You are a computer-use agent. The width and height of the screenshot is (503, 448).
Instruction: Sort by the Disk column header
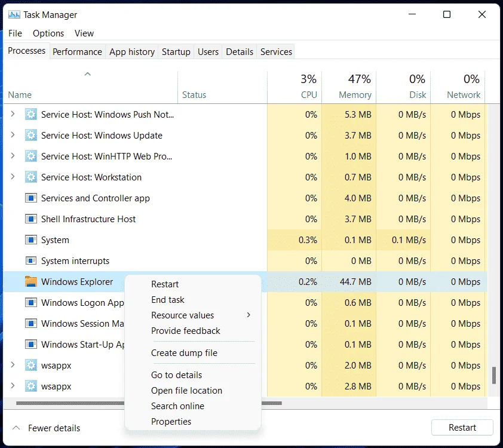(403, 87)
